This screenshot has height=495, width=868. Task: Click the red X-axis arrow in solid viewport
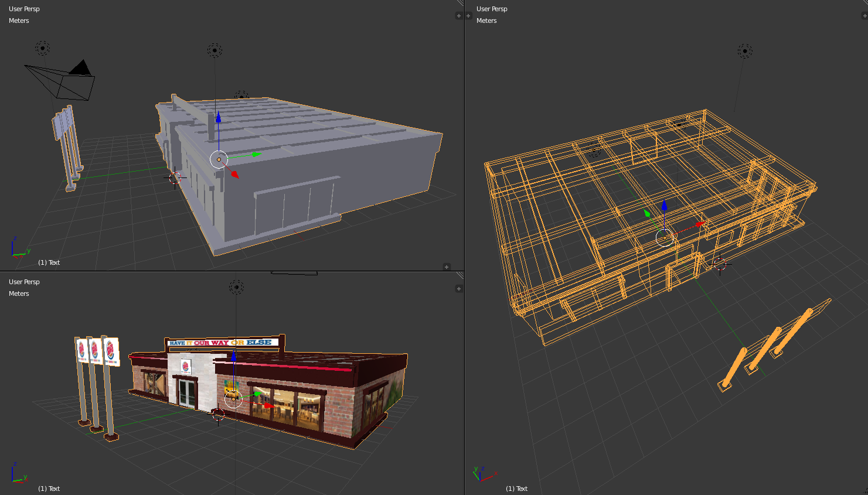[x=234, y=174]
